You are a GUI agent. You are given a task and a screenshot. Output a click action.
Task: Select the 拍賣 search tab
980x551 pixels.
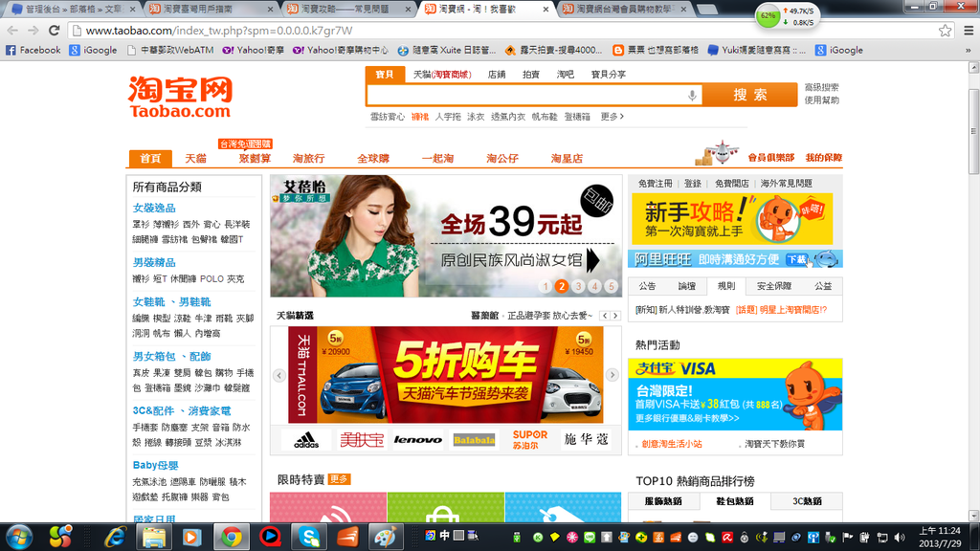click(x=530, y=75)
